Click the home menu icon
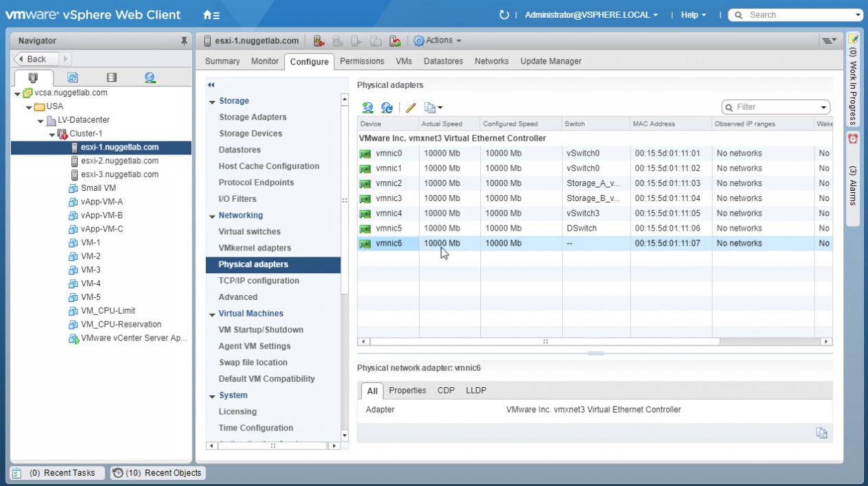 pyautogui.click(x=211, y=15)
